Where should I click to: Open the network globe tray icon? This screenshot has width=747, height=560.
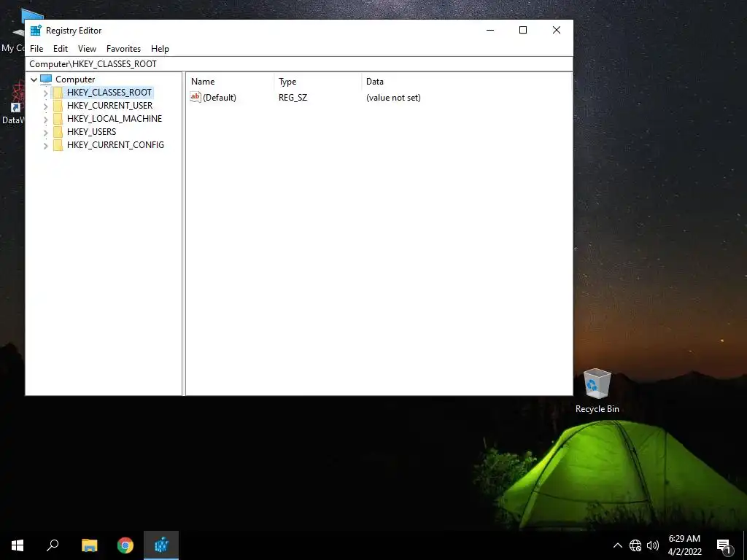(635, 545)
